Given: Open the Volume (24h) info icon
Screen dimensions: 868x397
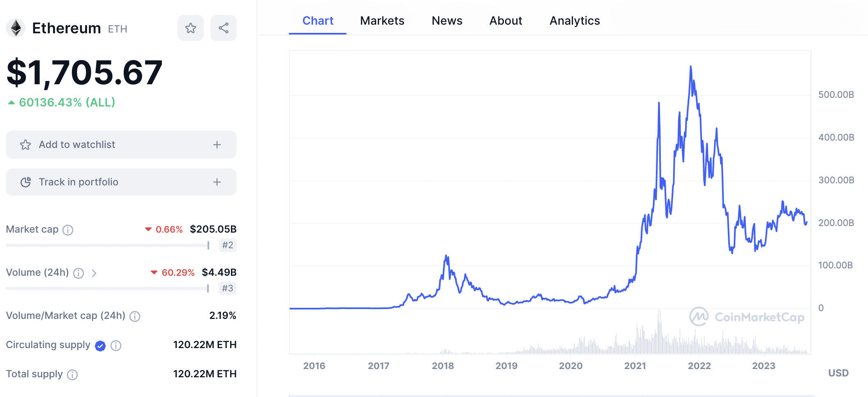Looking at the screenshot, I should click(x=78, y=273).
